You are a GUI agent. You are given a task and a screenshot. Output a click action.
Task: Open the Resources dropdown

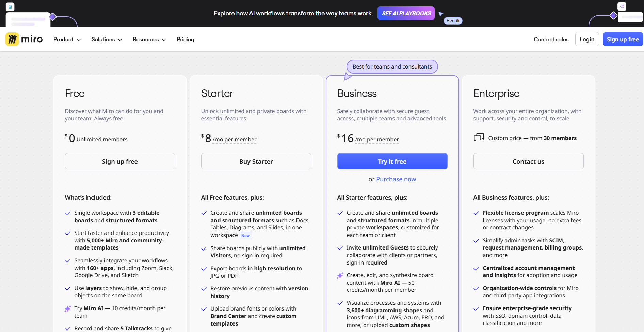tap(149, 39)
